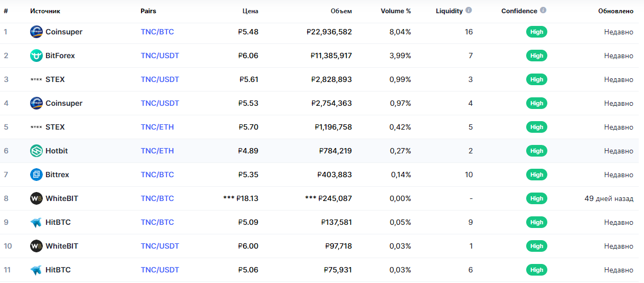This screenshot has width=644, height=283.
Task: Sort by the Объем column header
Action: (341, 11)
